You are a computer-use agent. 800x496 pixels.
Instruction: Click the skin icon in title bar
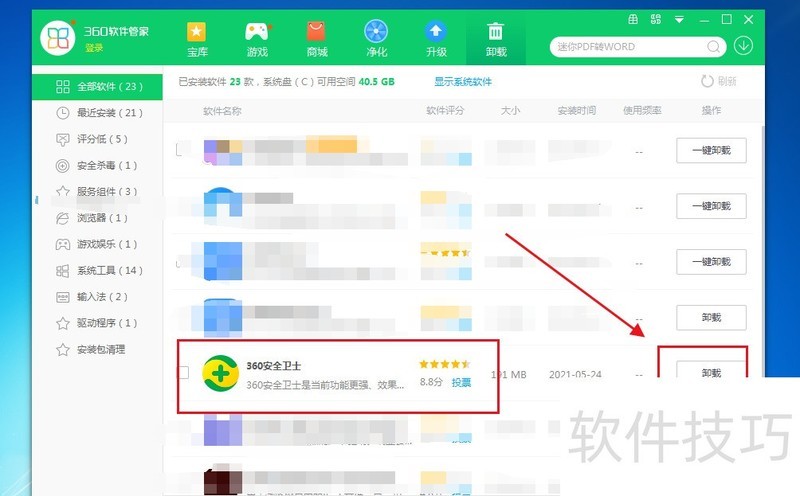[633, 19]
